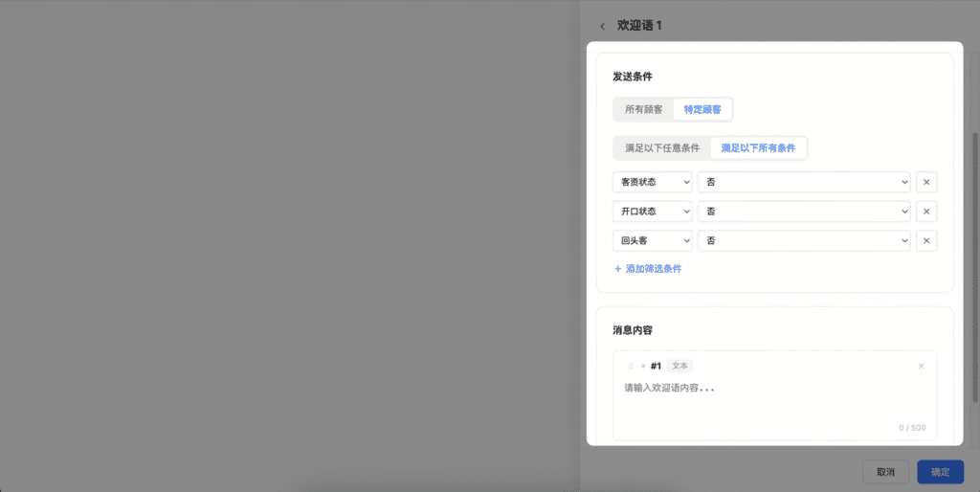Viewport: 980px width, 492px height.
Task: Click the 文本 type tag on message #1
Action: point(679,366)
